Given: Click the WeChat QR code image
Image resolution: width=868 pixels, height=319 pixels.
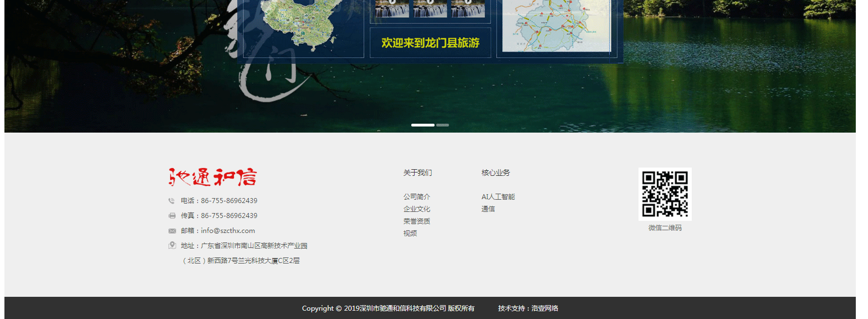Looking at the screenshot, I should (x=665, y=194).
